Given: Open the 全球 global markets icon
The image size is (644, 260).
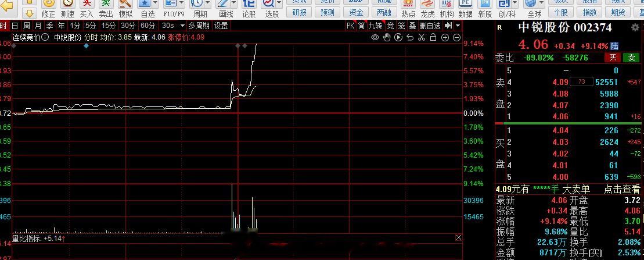Looking at the screenshot, I should coord(531,4).
